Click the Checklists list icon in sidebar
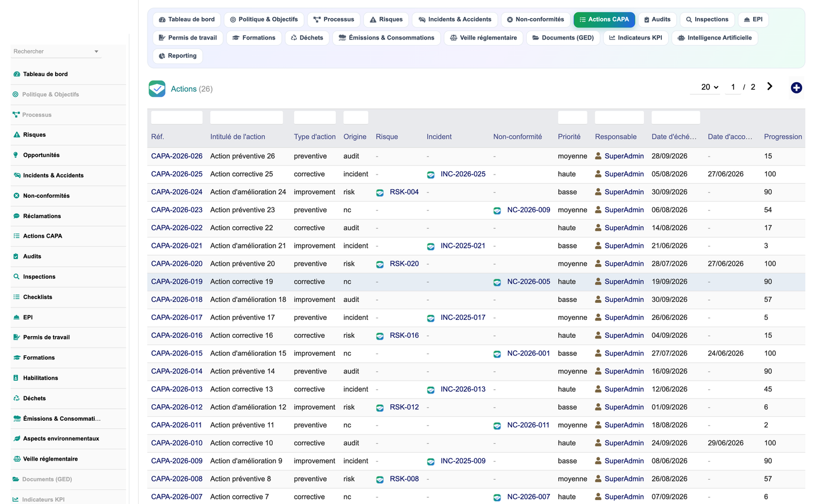 tap(16, 297)
